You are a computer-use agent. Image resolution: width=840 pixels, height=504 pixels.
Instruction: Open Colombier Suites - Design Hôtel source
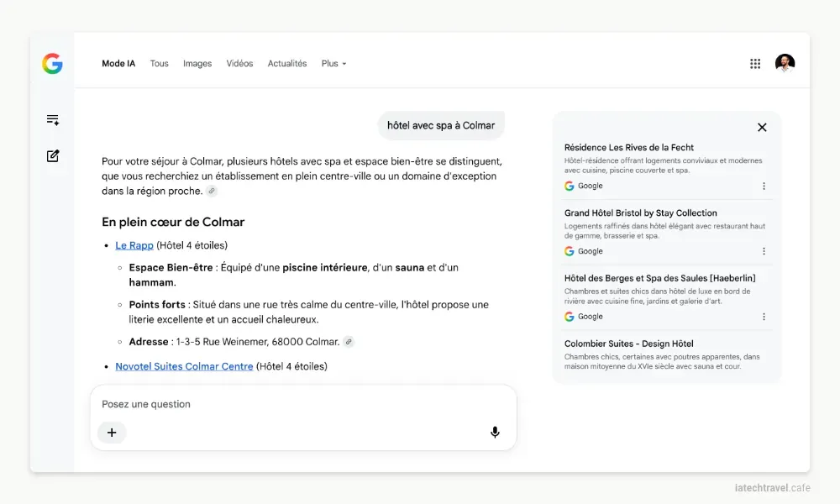pos(628,344)
